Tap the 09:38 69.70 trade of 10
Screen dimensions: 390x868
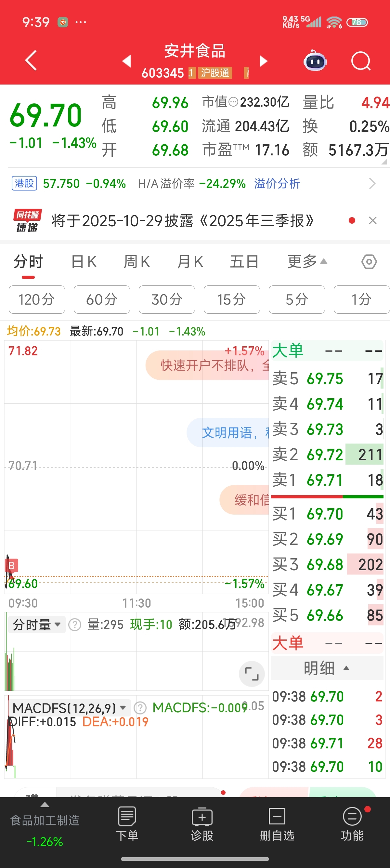coord(327,767)
